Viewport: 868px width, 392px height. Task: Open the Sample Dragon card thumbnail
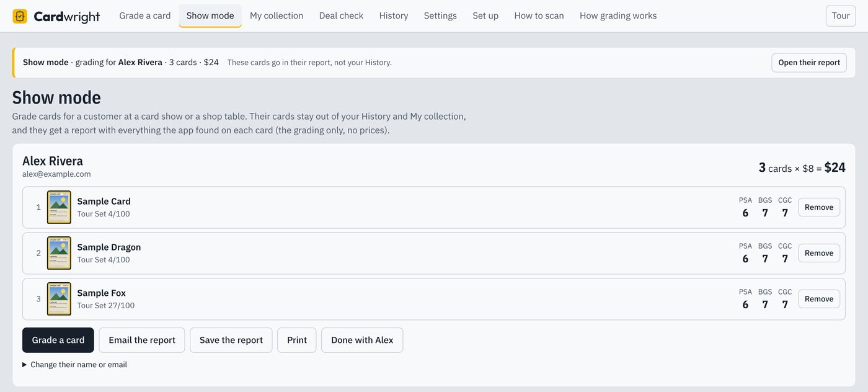(59, 253)
